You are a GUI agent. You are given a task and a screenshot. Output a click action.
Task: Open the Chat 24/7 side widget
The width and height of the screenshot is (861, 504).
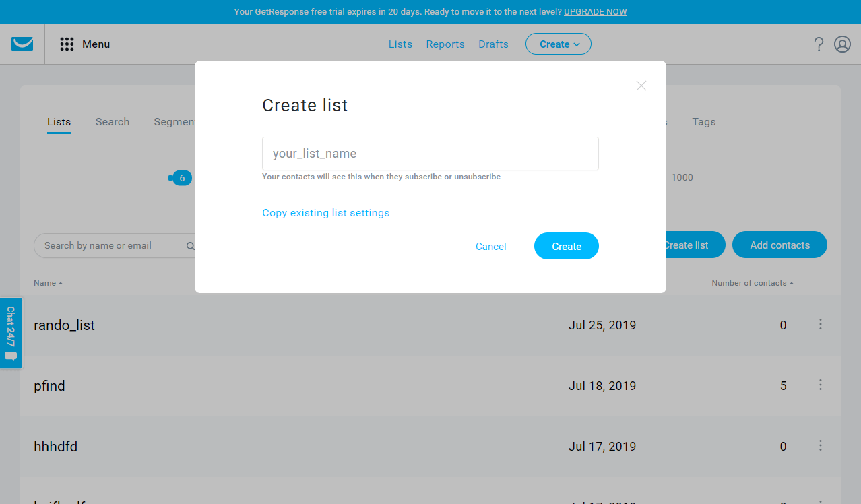11,333
